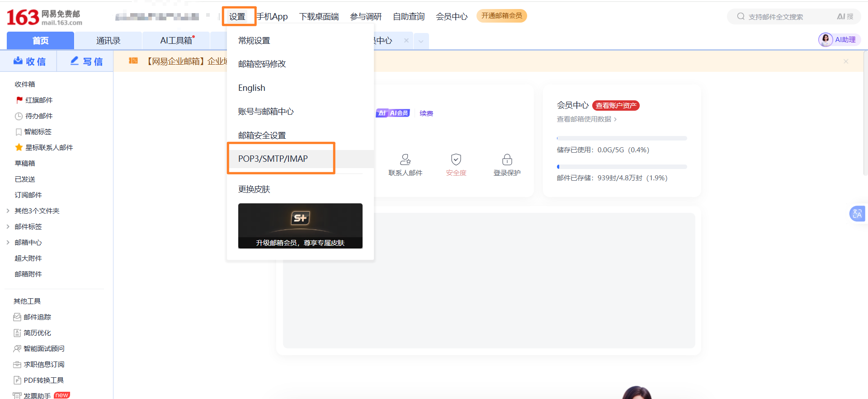Click the 联系人邮件 contact icon
Viewport: 868px width, 399px height.
coord(406,160)
